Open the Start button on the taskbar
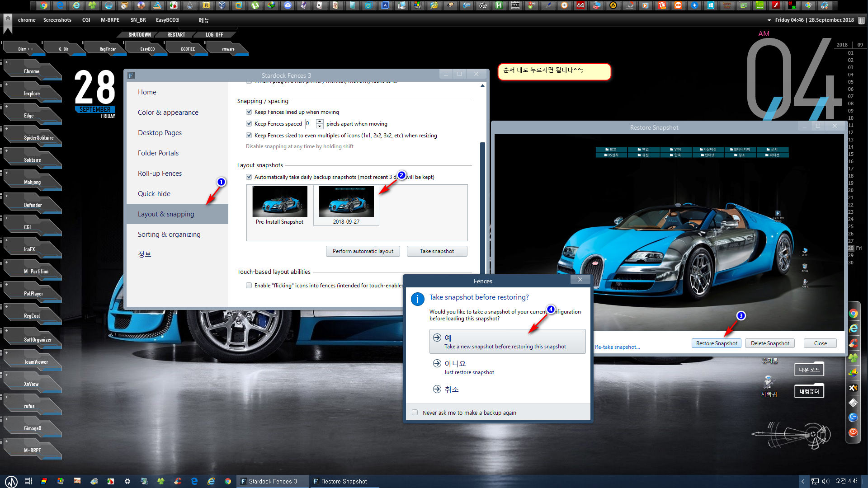Image resolution: width=868 pixels, height=488 pixels. click(11, 481)
